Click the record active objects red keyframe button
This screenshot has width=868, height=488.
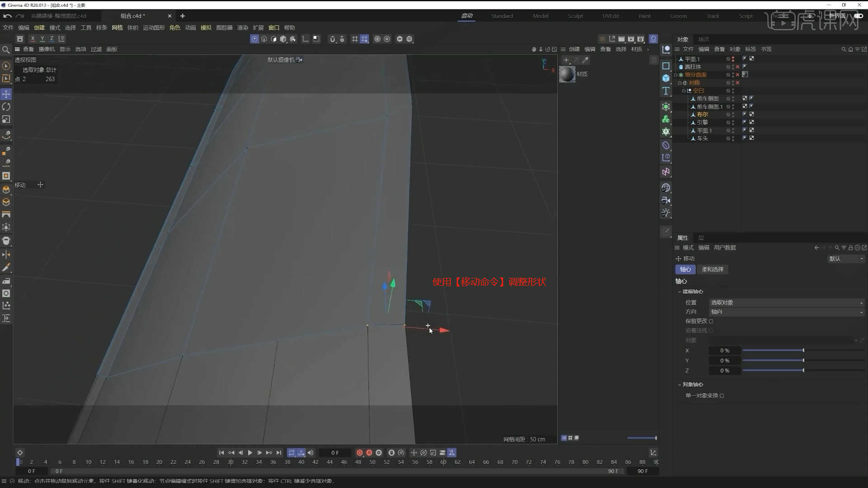coord(359,453)
